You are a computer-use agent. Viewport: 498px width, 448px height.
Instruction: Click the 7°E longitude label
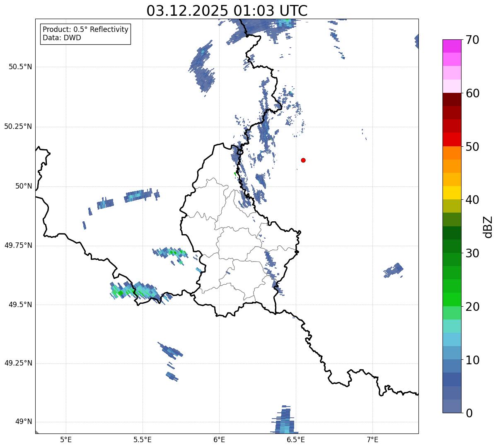coord(372,439)
